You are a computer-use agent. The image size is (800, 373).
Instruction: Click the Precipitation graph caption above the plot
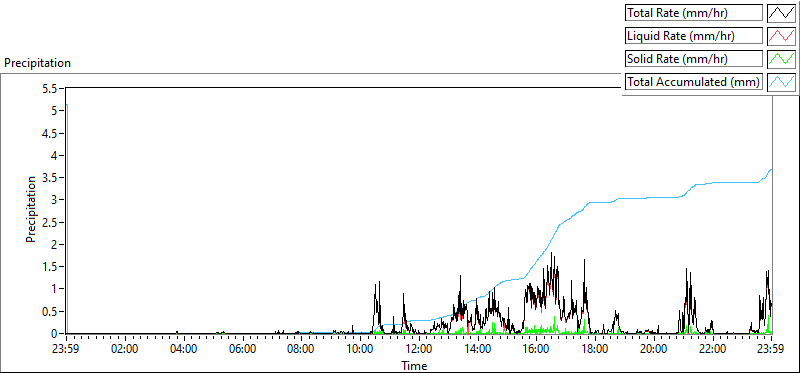[37, 63]
